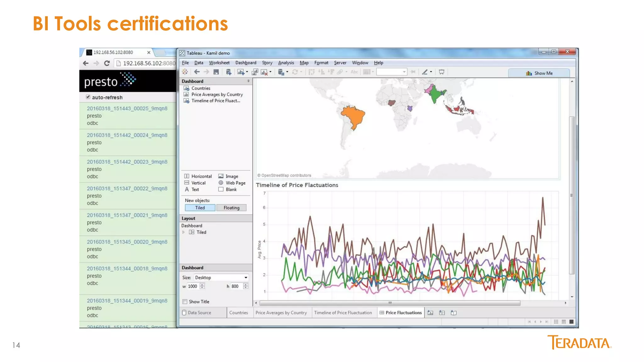The height and width of the screenshot is (362, 644).
Task: Click the Duplicate Sheet toolbar icon
Action: click(255, 72)
